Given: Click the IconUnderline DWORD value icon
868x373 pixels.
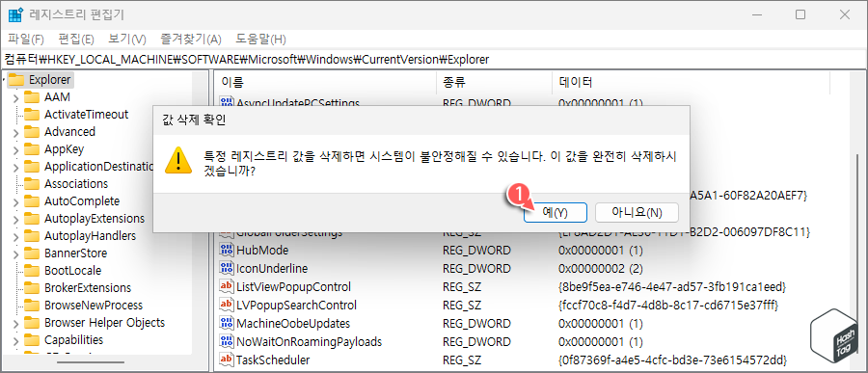Looking at the screenshot, I should tap(227, 268).
